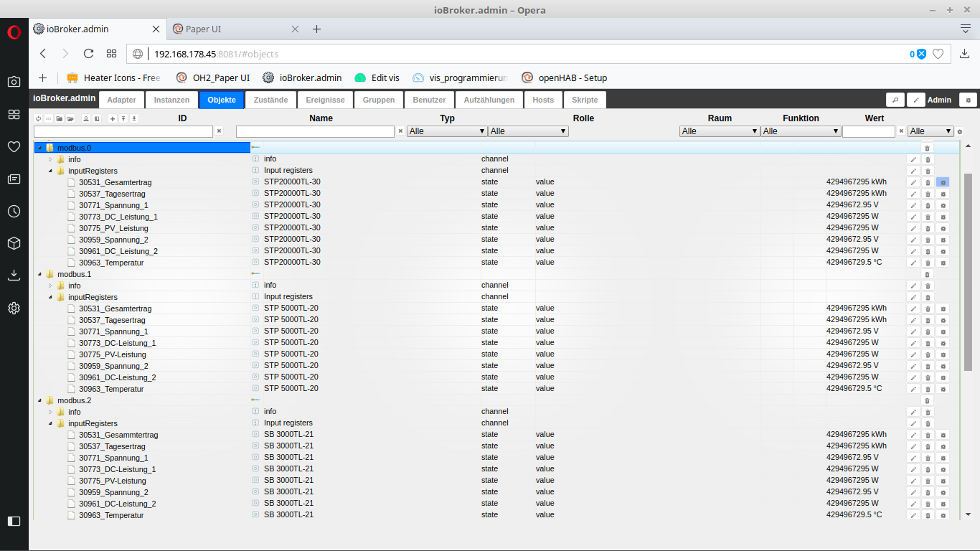The image size is (980, 551).
Task: Click the upload arrow icon in objects toolbar
Action: coord(123,118)
